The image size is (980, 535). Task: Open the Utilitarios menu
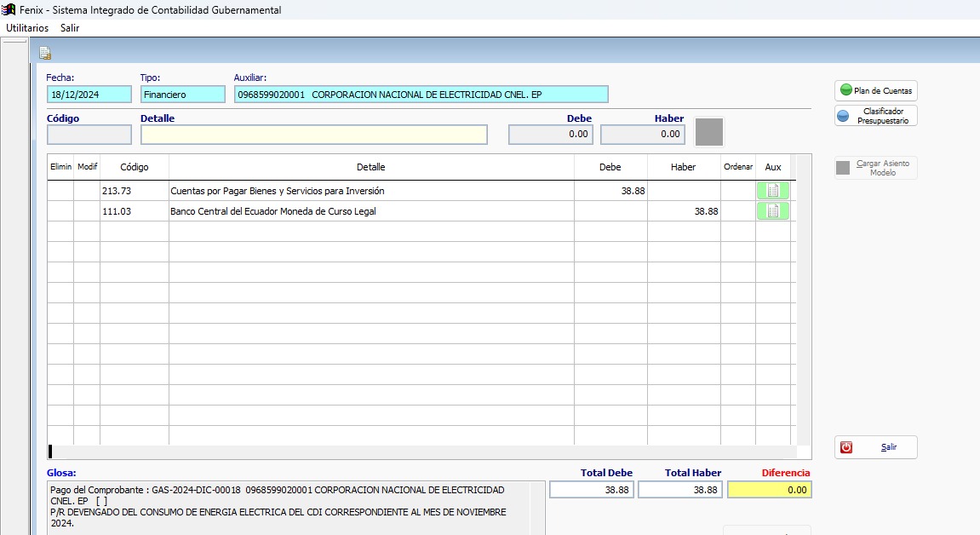click(x=27, y=28)
